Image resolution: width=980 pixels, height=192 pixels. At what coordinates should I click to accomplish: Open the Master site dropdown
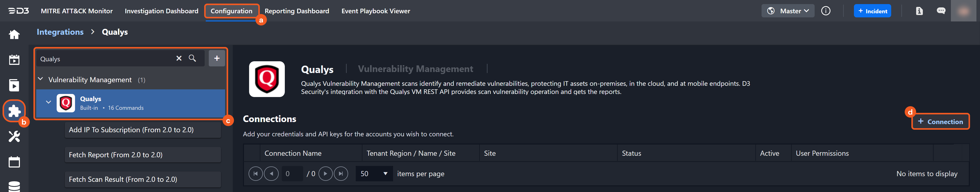788,11
